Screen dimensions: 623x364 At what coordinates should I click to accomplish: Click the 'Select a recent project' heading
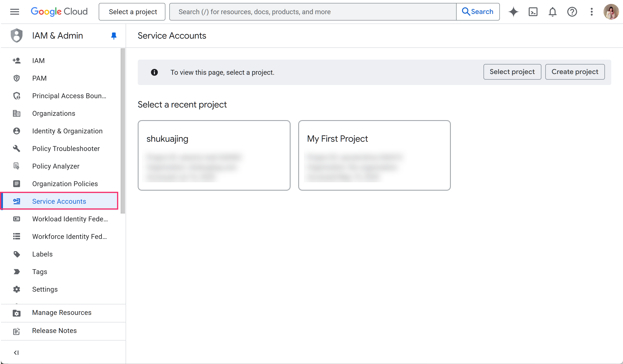(182, 105)
